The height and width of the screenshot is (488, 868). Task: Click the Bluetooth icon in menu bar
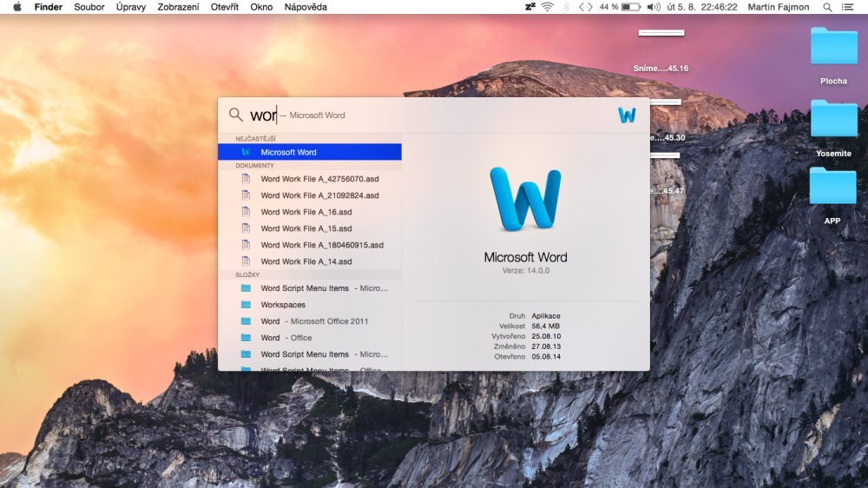(567, 7)
